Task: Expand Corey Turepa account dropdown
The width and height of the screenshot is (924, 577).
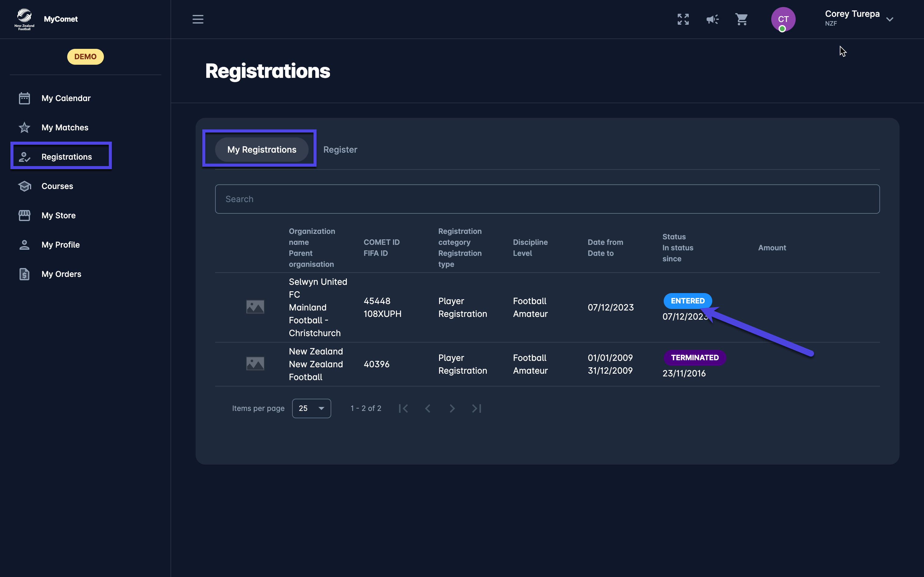Action: click(890, 19)
